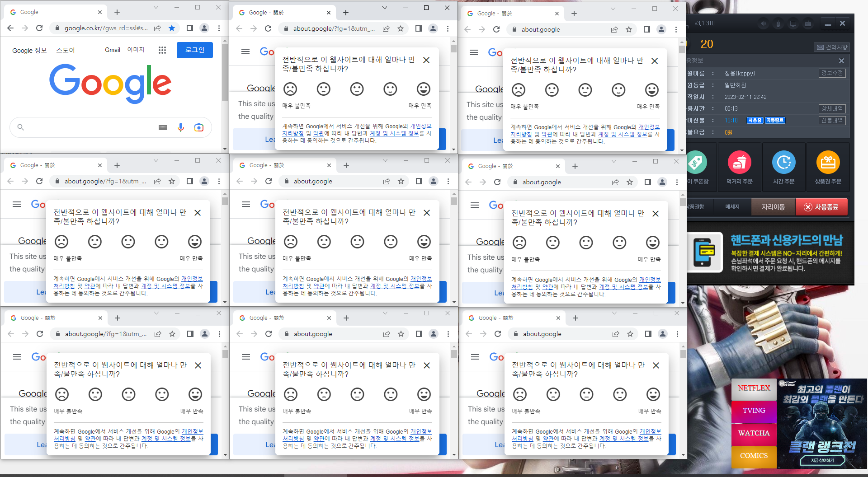Screen dimensions: 868x477
Task: Click the profile avatar in google.co.kr window
Action: tap(204, 28)
